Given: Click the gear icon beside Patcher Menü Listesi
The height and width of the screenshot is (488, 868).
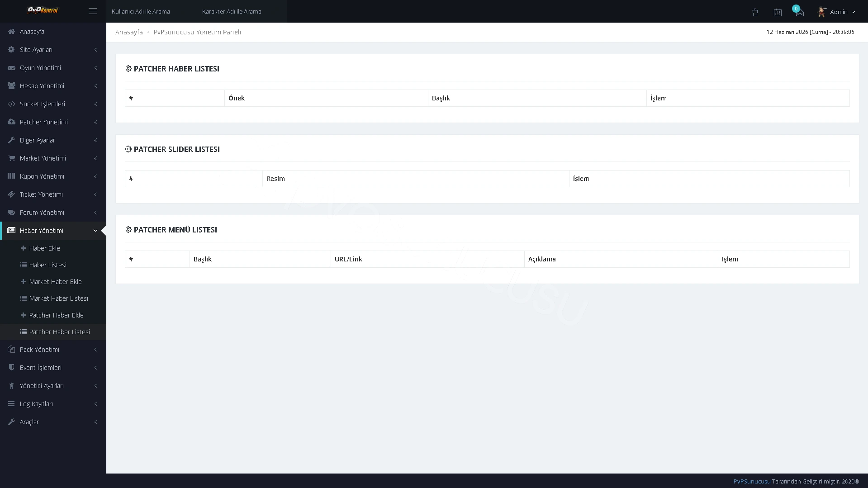Looking at the screenshot, I should [128, 230].
